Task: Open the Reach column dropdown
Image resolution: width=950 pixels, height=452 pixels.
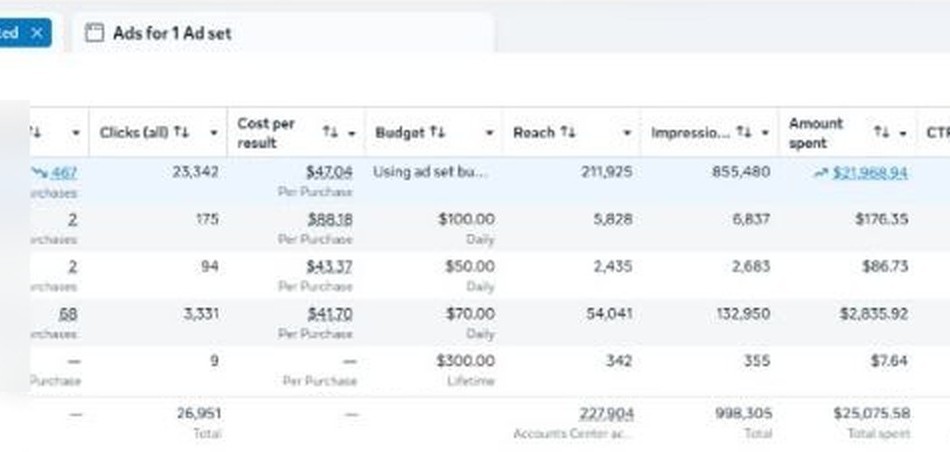Action: coord(627,133)
